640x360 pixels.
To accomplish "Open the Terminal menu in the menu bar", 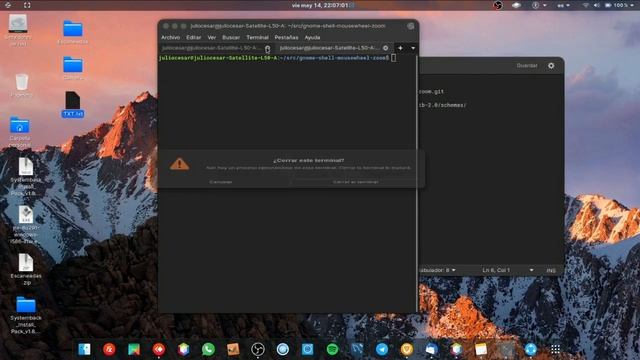I will [x=257, y=37].
